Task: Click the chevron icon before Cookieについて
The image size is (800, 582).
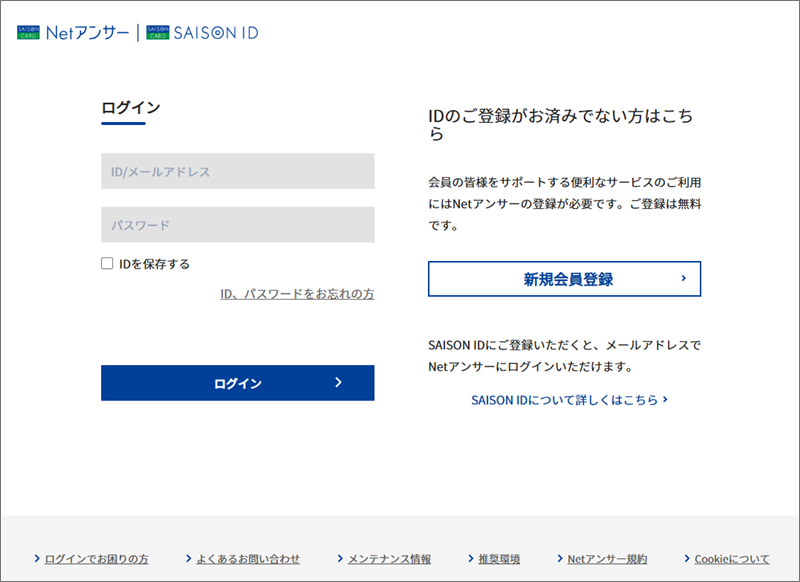Action: 686,559
